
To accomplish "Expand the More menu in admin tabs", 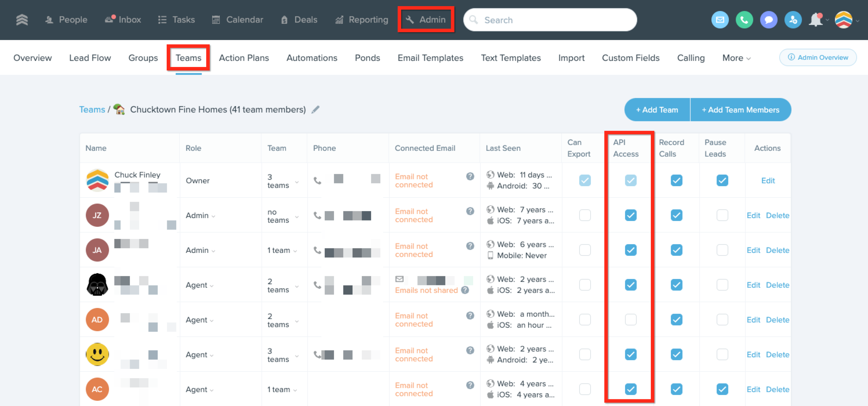I will point(736,58).
